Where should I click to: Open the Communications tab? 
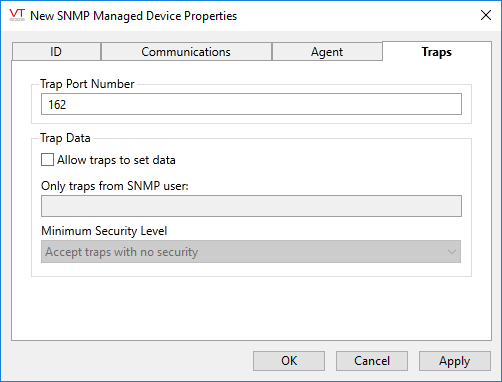pos(186,52)
